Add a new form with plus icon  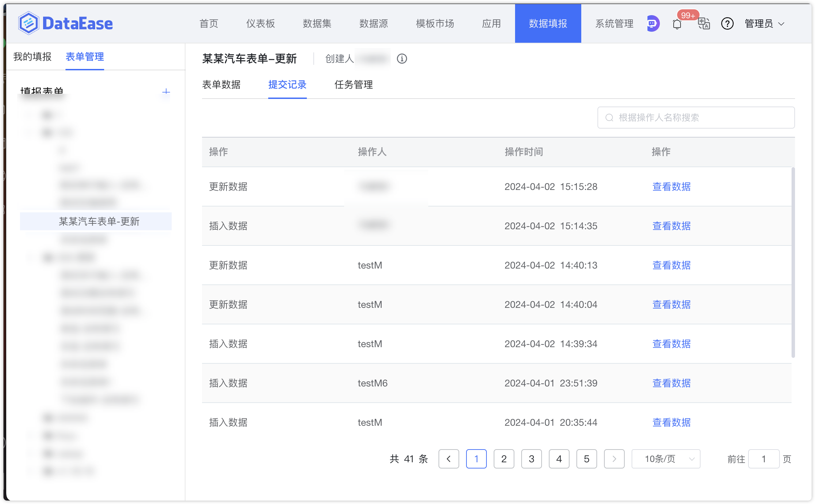[x=166, y=92]
